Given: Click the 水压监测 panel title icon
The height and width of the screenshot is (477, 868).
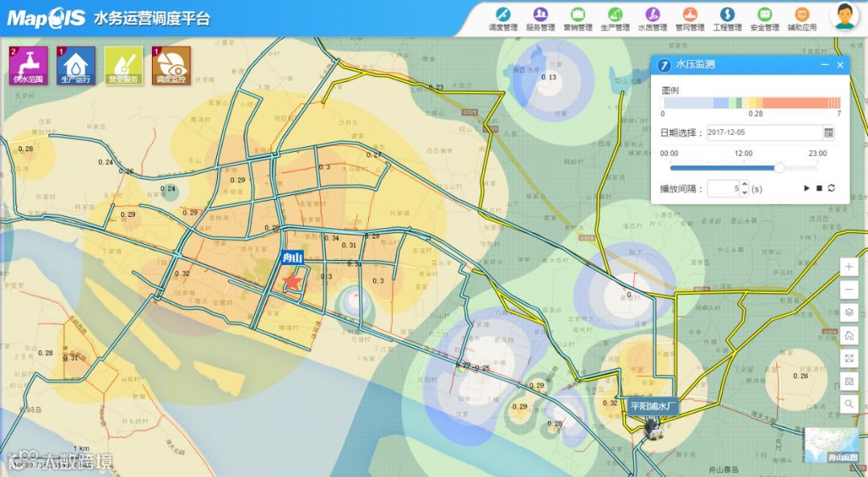Looking at the screenshot, I should pos(664,65).
